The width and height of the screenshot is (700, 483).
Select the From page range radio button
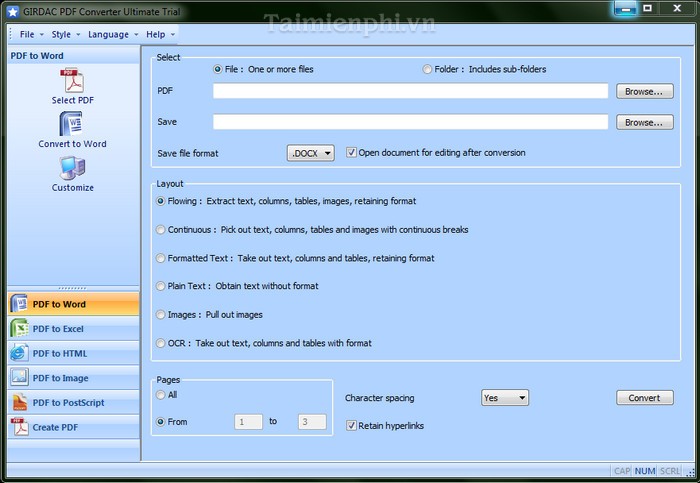(x=160, y=422)
